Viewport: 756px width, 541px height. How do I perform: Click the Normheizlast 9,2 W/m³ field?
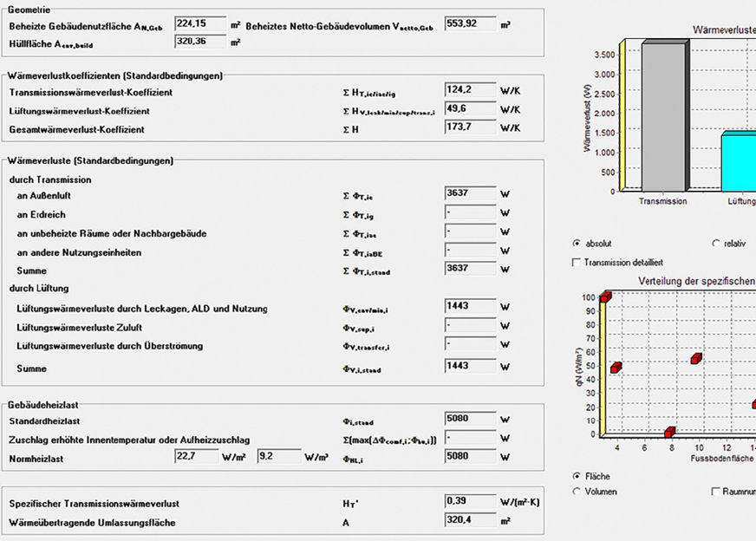pyautogui.click(x=278, y=455)
